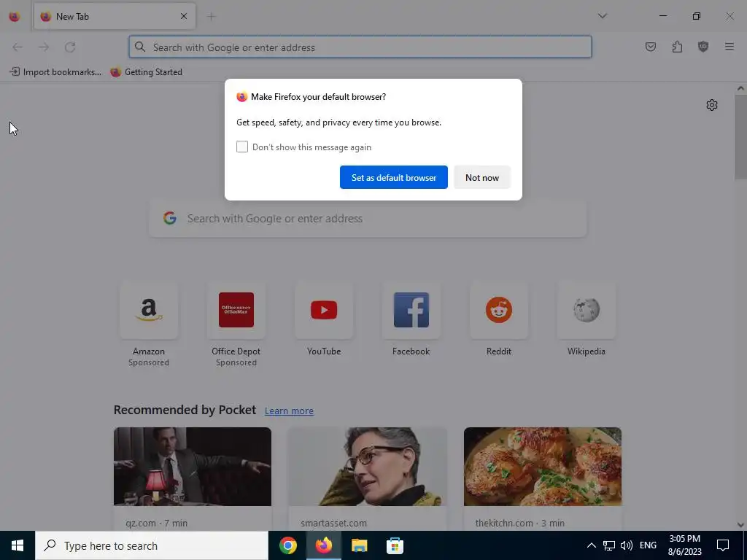Open Microsoft Store from taskbar

click(395, 545)
